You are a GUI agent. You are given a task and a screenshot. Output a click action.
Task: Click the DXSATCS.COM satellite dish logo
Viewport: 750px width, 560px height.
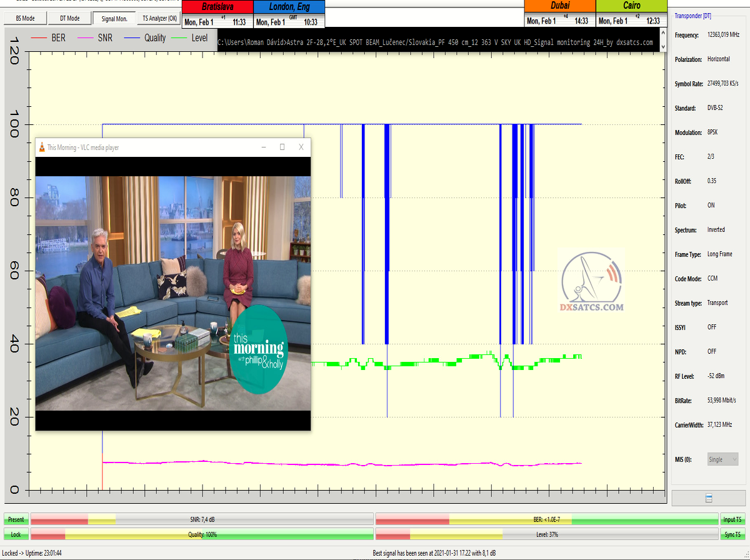click(591, 279)
